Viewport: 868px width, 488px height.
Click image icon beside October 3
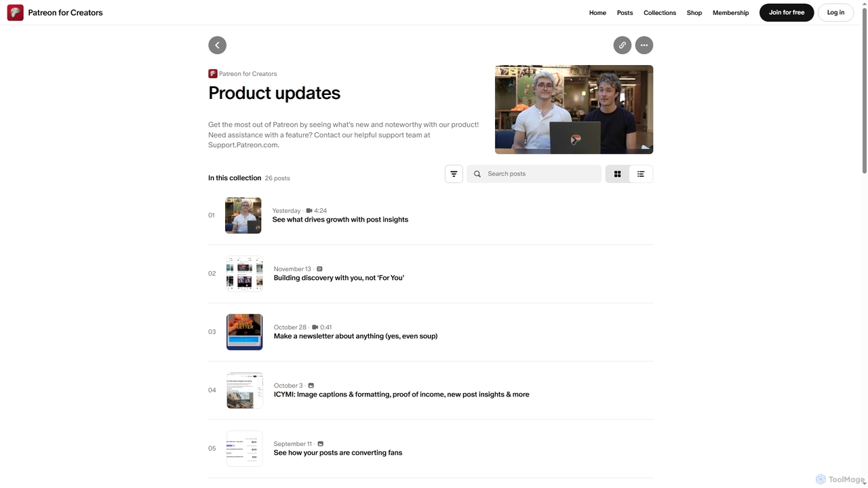(311, 386)
